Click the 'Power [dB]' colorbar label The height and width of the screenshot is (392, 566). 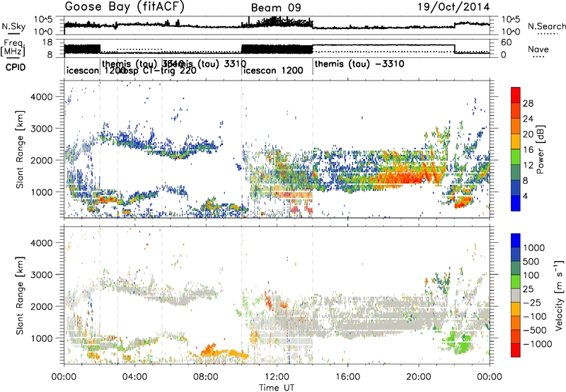pos(540,149)
